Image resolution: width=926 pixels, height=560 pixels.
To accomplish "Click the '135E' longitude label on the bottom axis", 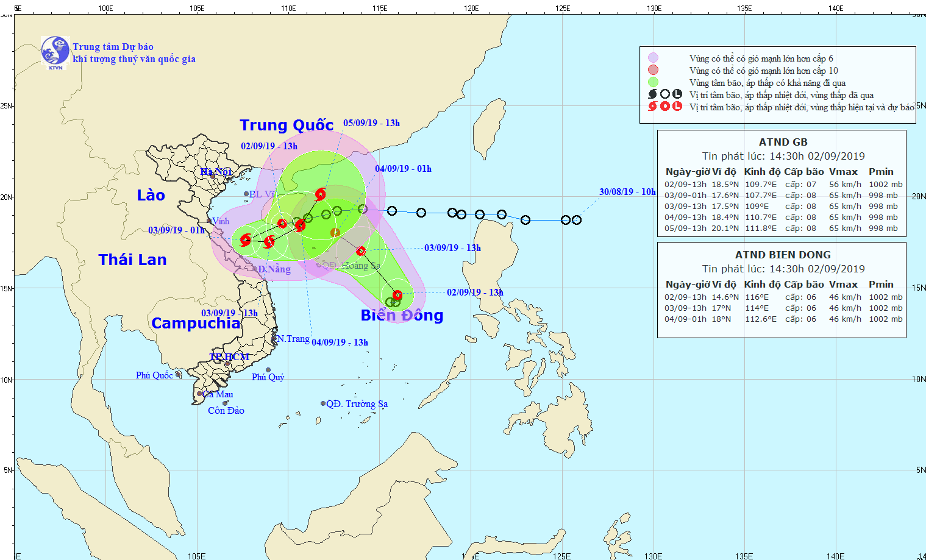I will (x=744, y=556).
